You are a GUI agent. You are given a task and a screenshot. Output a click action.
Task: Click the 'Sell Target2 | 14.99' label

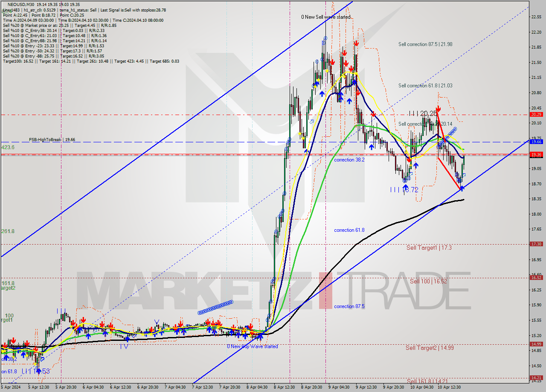430,348
